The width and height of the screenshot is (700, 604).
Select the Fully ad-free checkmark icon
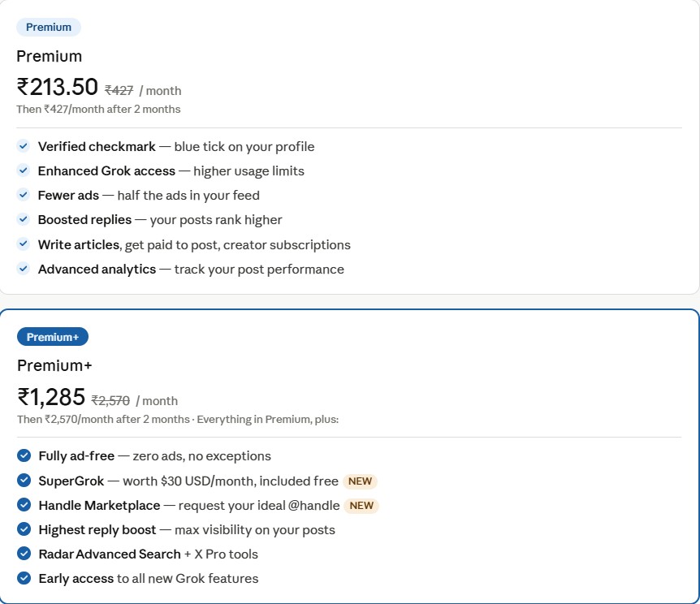(23, 455)
